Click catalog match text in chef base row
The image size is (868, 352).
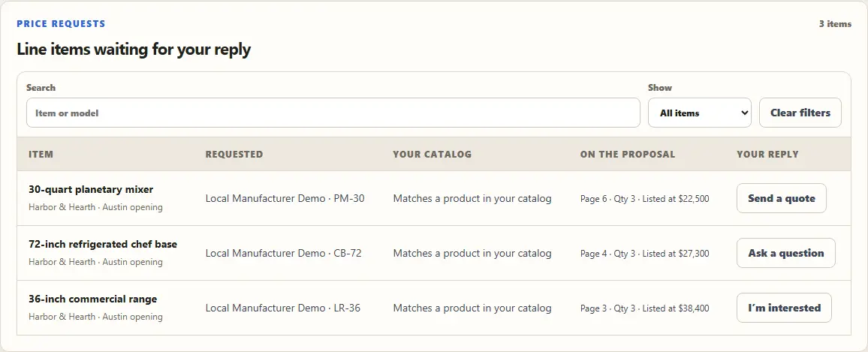(472, 253)
